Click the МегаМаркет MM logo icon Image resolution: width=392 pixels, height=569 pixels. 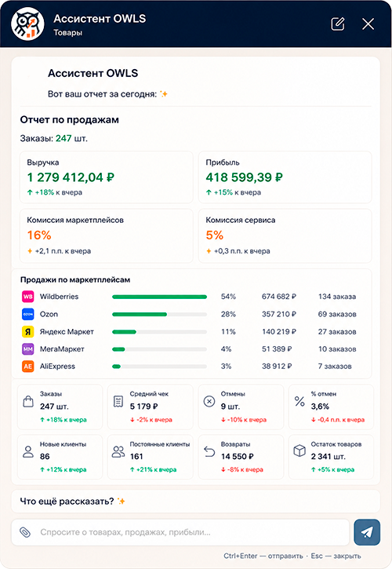[x=28, y=348]
